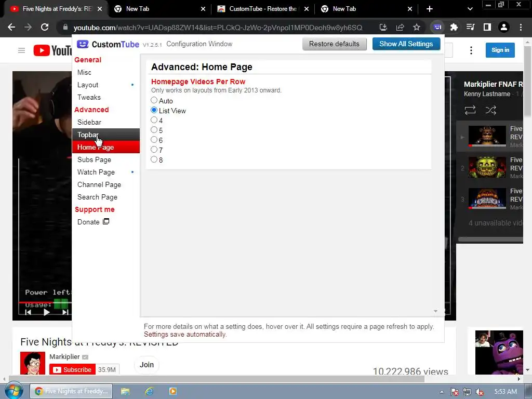532x399 pixels.
Task: Click the network tray icon
Action: click(x=467, y=392)
